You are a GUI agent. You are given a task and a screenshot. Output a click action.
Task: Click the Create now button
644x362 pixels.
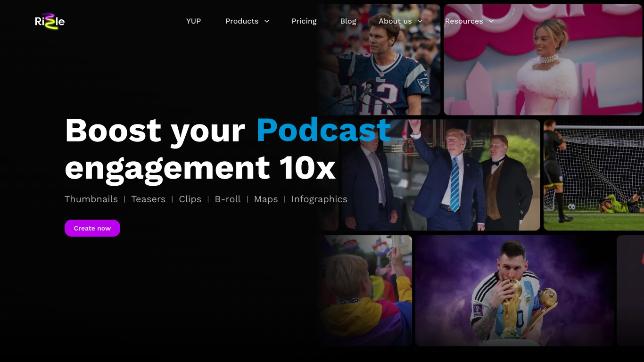coord(92,228)
